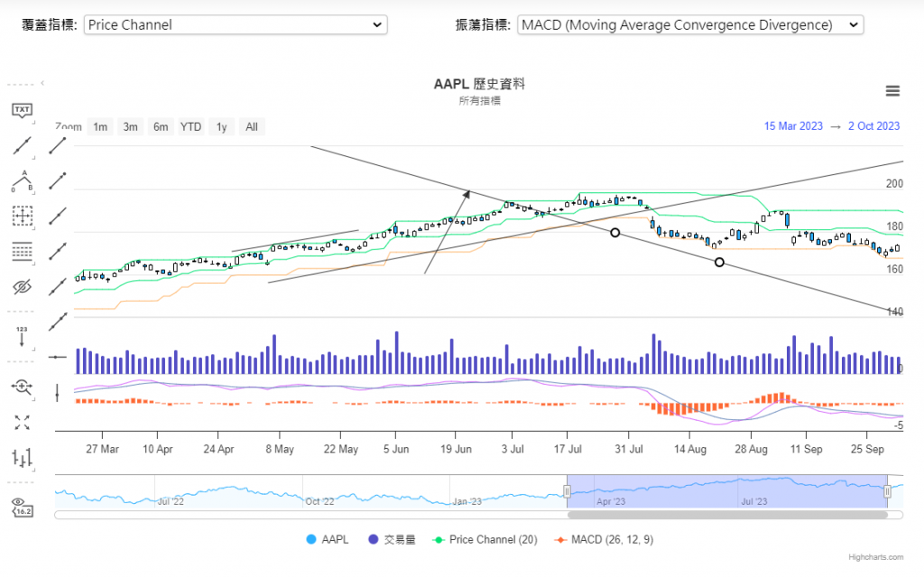This screenshot has height=577, width=924.
Task: Pick the Arrow segment from the lines submenu
Action: coord(58,181)
